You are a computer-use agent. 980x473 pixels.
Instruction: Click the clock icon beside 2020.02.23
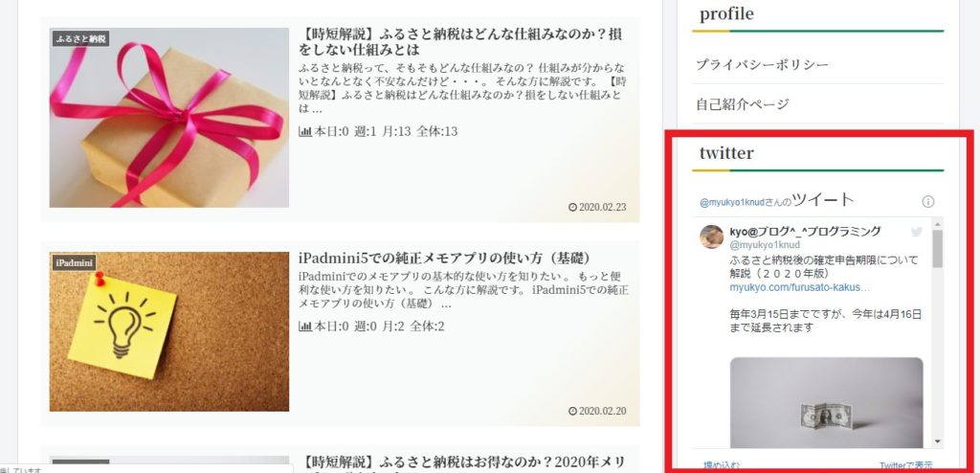pos(572,207)
